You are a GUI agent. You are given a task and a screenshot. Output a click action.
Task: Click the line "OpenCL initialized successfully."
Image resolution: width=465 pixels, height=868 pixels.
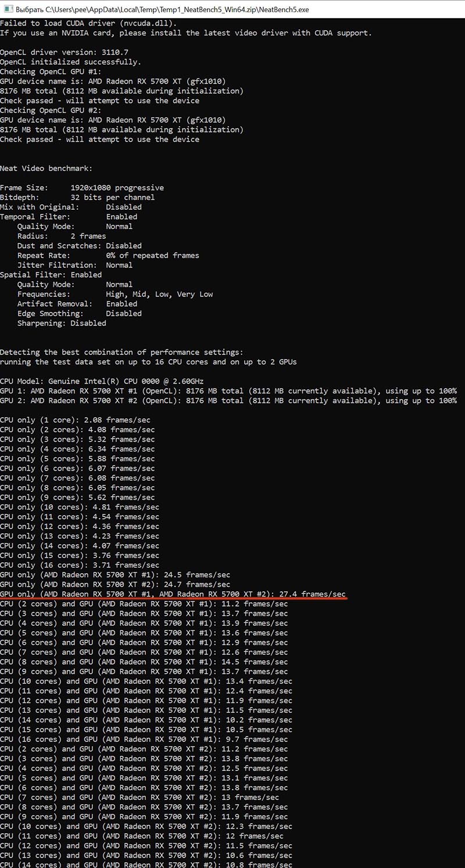click(x=71, y=62)
